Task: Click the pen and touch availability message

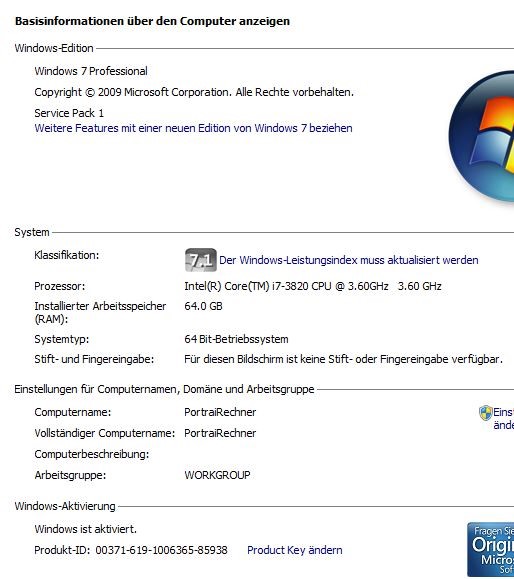Action: pos(343,359)
